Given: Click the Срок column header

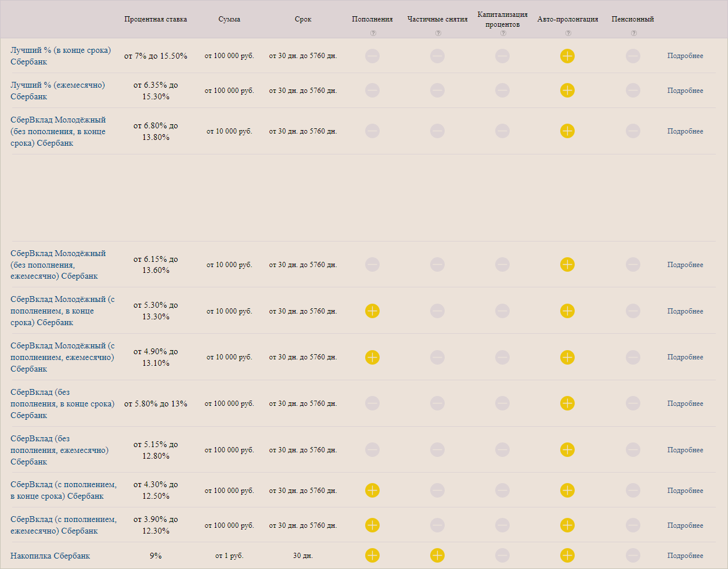Looking at the screenshot, I should pos(303,19).
